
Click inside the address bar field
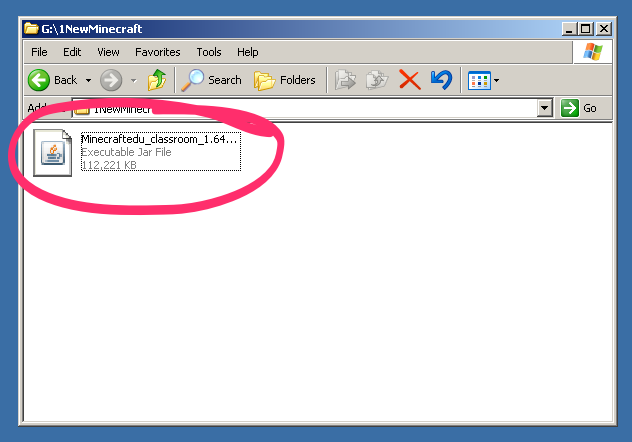pos(304,108)
